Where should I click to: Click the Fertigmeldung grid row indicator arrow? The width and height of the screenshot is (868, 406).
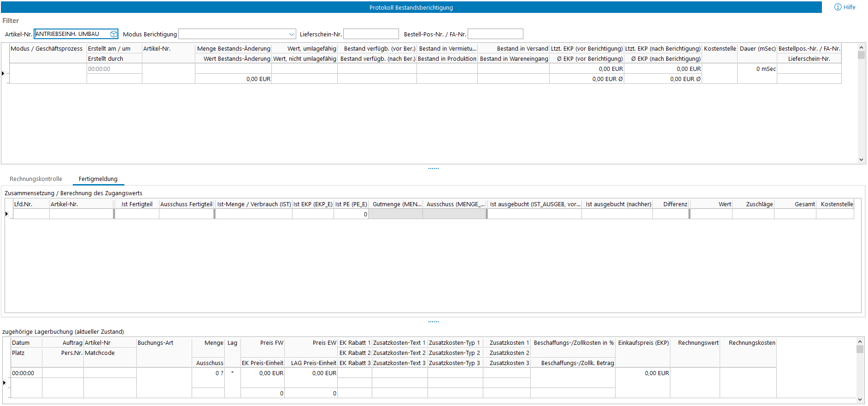coord(7,214)
